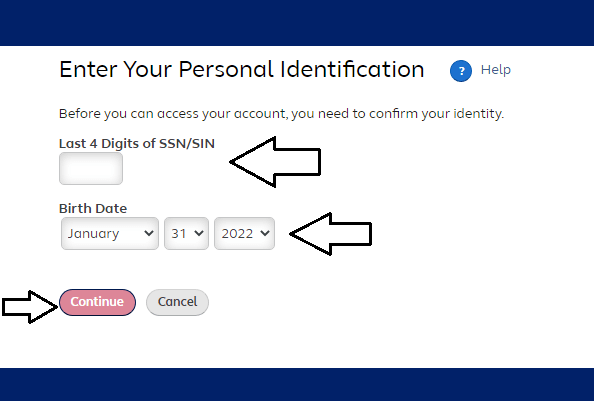Click the Cancel button

click(177, 302)
